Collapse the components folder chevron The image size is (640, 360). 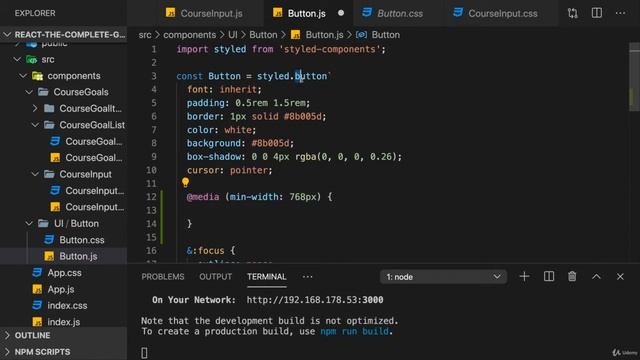(x=23, y=76)
